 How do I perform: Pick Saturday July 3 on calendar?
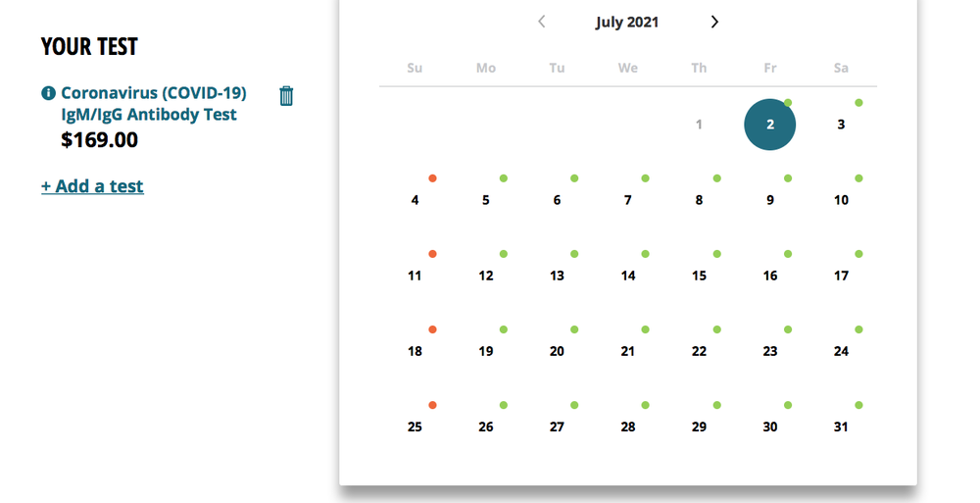[841, 125]
